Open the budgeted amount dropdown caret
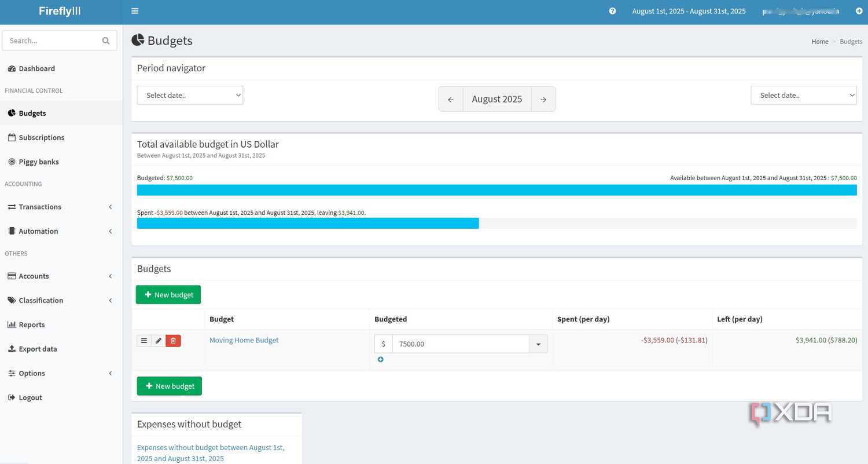 point(538,344)
